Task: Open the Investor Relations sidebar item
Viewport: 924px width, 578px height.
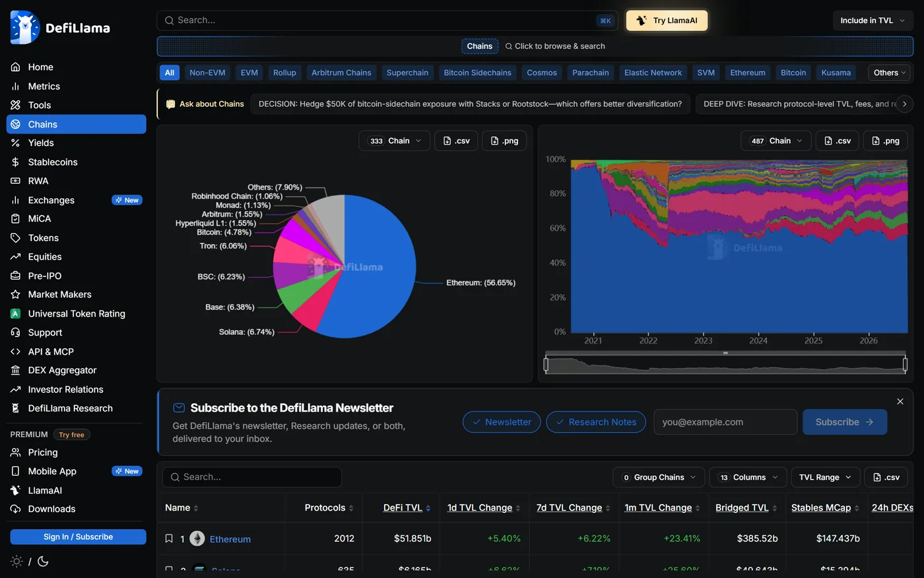Action: tap(77, 390)
